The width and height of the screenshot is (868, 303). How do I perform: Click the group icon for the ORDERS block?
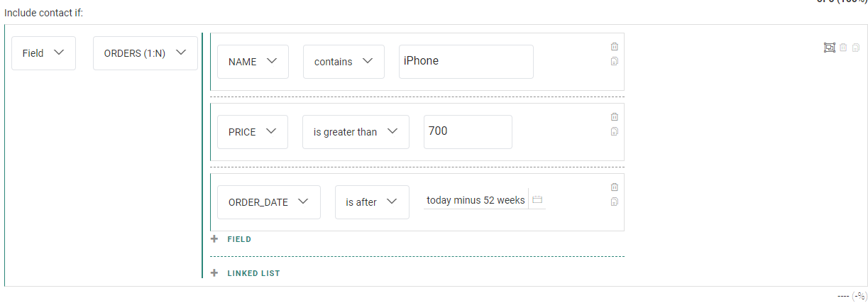tap(829, 48)
